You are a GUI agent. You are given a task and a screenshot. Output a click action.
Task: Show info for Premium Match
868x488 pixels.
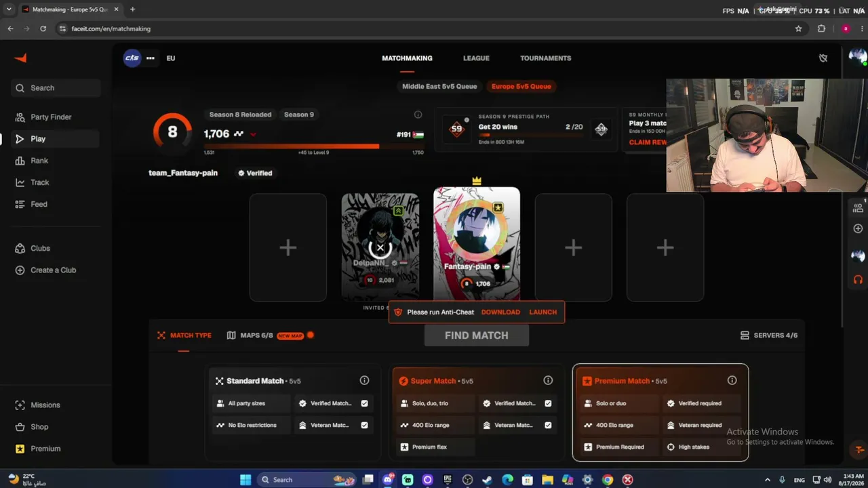click(732, 381)
